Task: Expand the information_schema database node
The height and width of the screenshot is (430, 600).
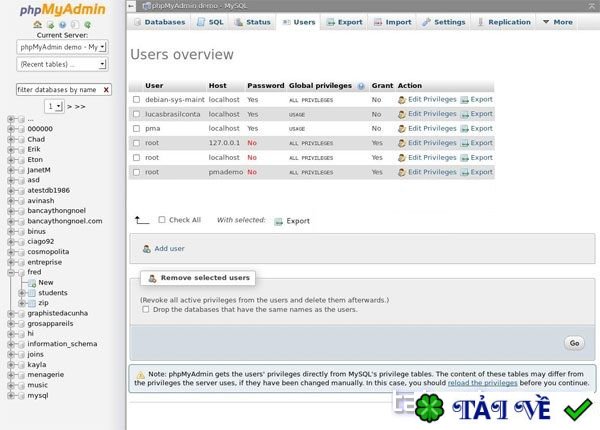Action: coord(11,344)
